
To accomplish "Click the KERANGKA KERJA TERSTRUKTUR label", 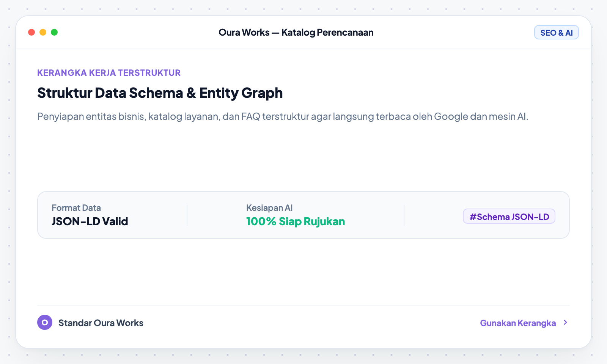I will (x=109, y=73).
